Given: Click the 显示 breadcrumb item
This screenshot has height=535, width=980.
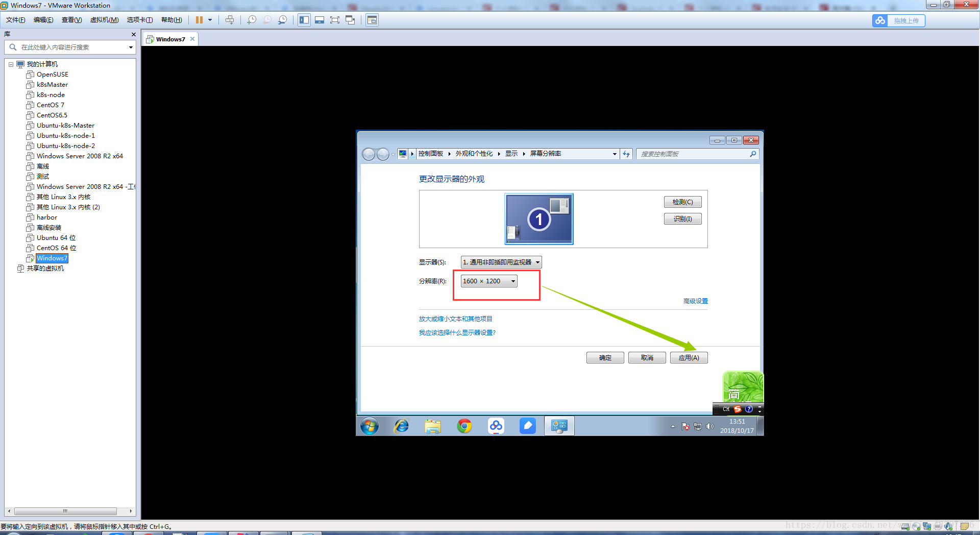Looking at the screenshot, I should point(511,154).
